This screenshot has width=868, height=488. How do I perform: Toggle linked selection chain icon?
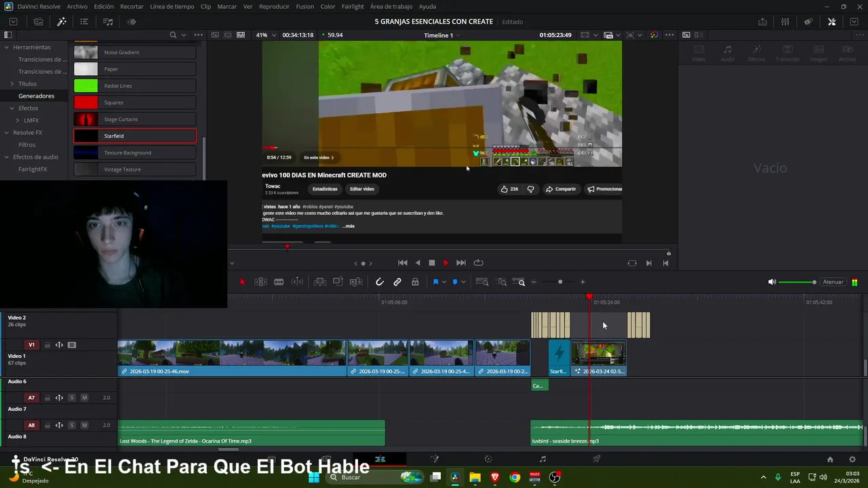(x=397, y=282)
